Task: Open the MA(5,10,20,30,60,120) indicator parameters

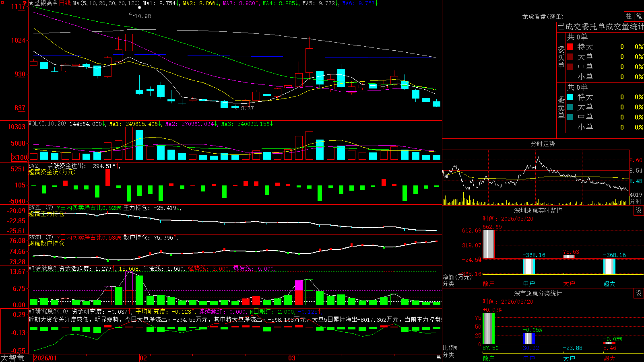Action: coord(106,3)
